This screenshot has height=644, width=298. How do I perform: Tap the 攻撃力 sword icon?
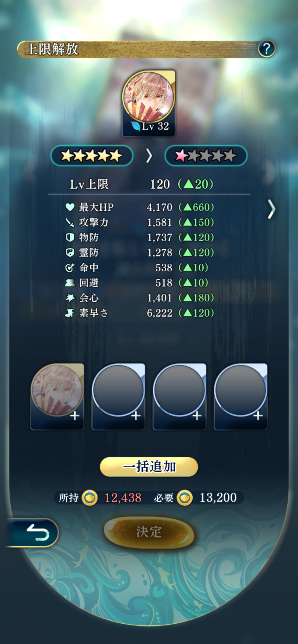(x=70, y=223)
